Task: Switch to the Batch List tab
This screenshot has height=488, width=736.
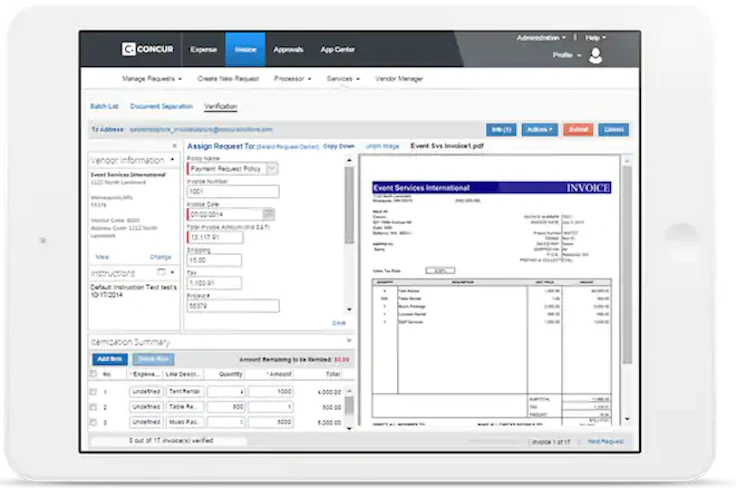Action: (104, 107)
